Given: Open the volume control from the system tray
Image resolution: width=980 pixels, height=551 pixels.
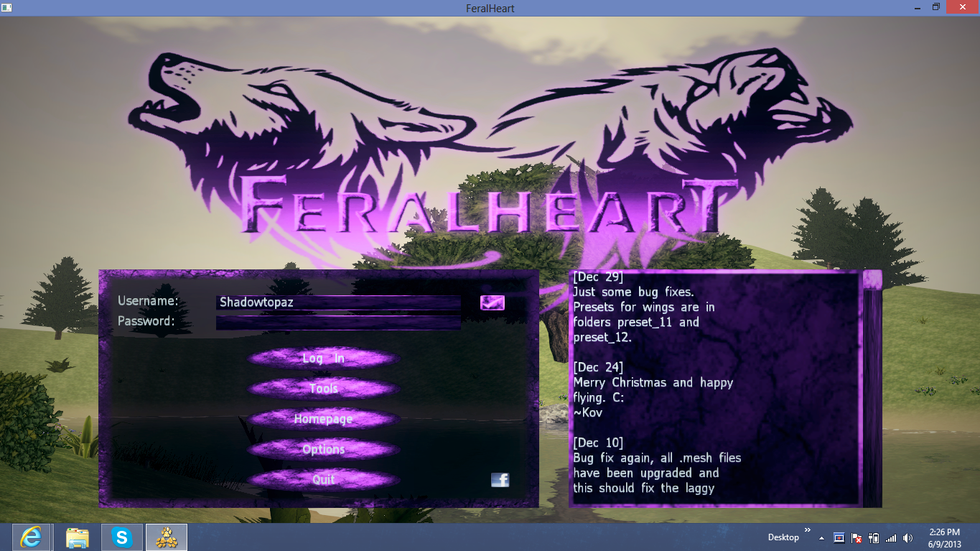Looking at the screenshot, I should click(906, 538).
